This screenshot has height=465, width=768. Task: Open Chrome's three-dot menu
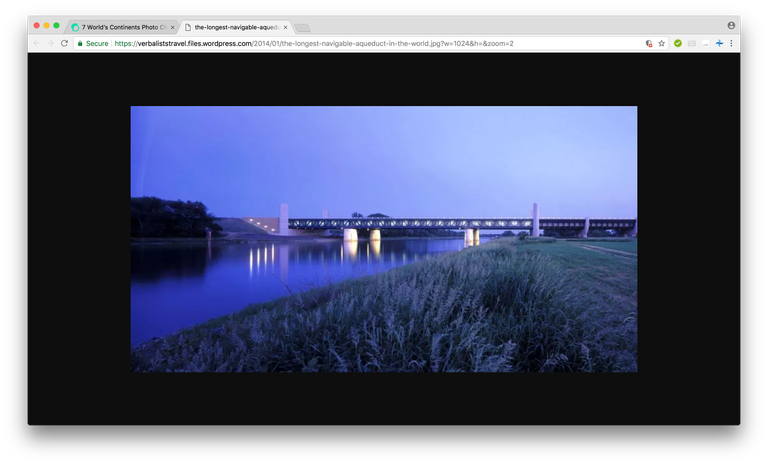click(731, 43)
